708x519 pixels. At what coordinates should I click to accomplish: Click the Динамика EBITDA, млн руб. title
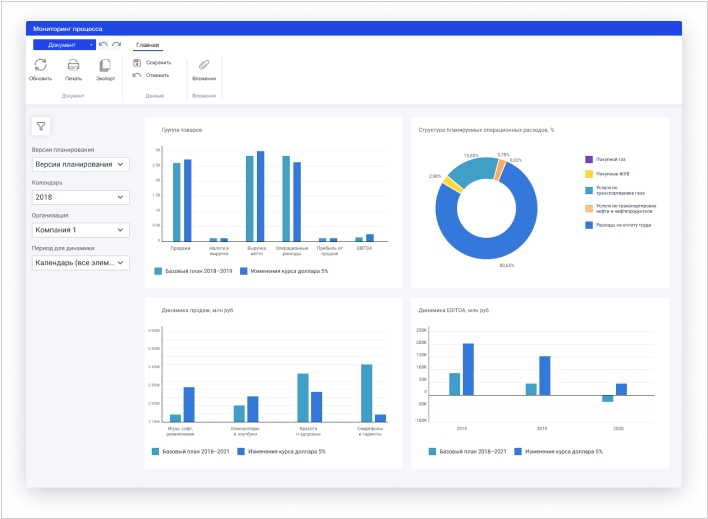(x=454, y=310)
